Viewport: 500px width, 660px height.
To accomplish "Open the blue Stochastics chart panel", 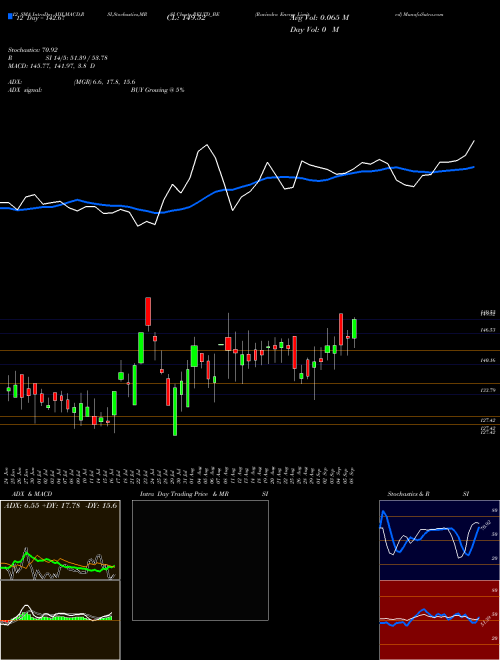I will 439,540.
